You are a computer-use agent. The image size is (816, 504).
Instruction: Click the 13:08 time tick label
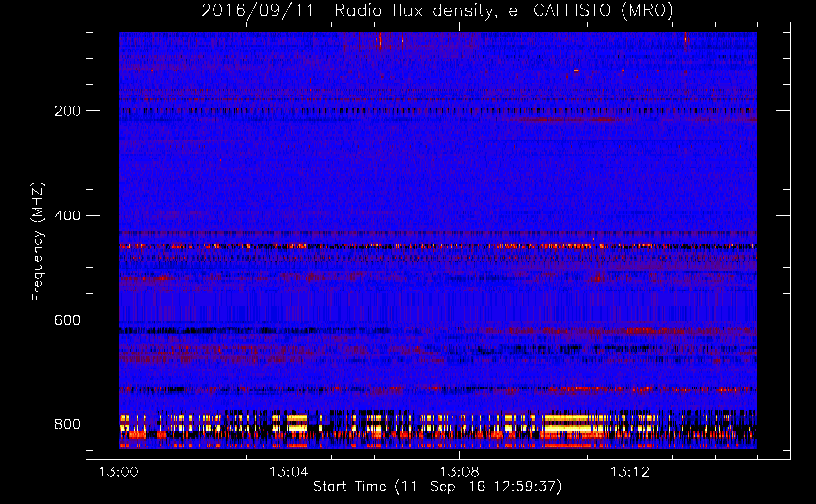(x=459, y=472)
